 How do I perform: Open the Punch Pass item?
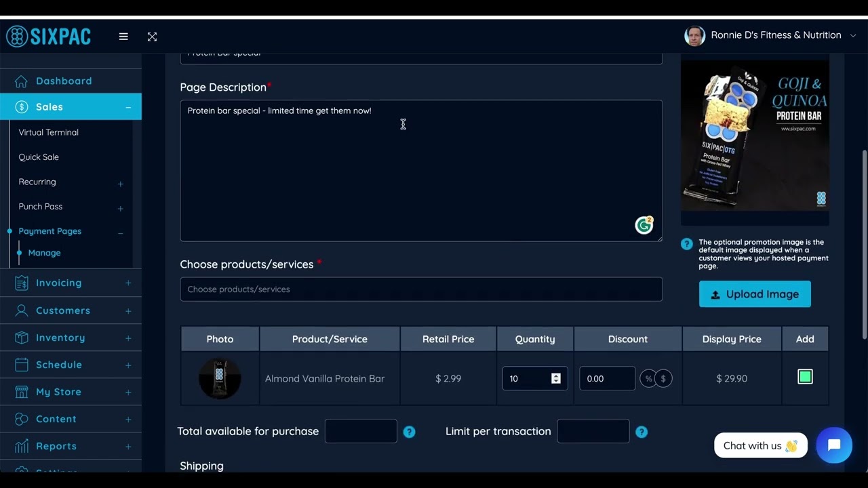tap(40, 206)
